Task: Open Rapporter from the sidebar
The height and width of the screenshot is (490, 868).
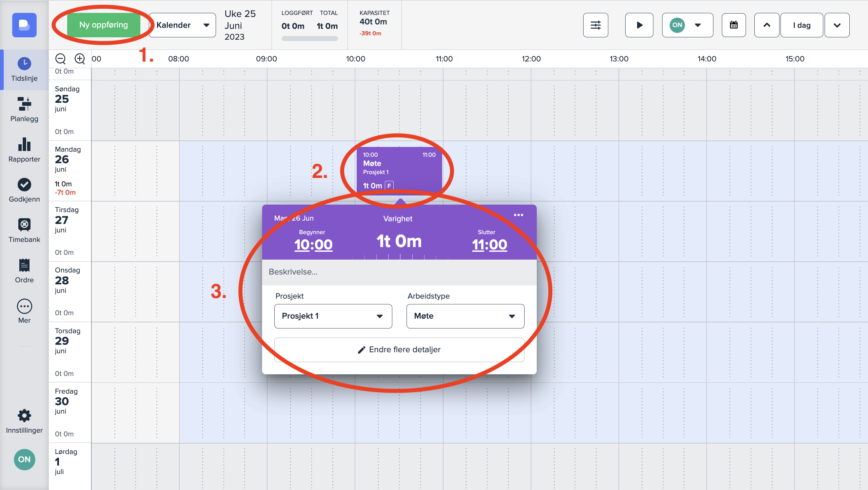Action: [x=24, y=150]
